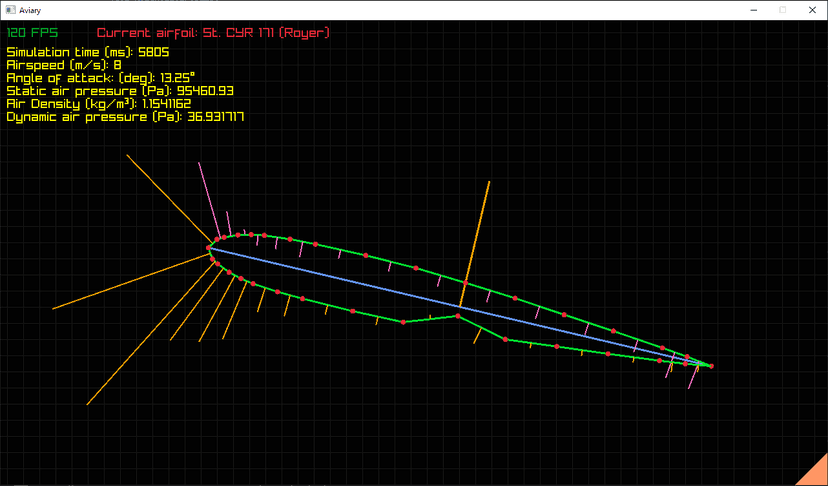Click the Air Density readout
This screenshot has height=486, width=828.
pos(98,104)
